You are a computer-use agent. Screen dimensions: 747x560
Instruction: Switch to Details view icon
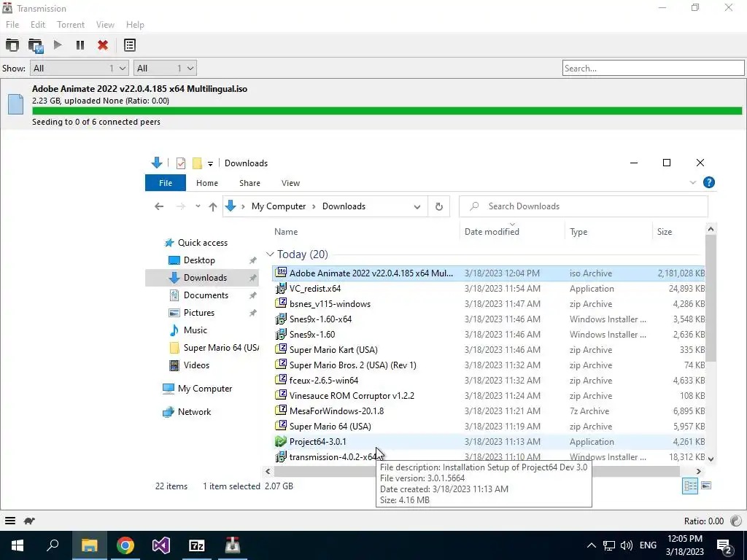pyautogui.click(x=690, y=486)
